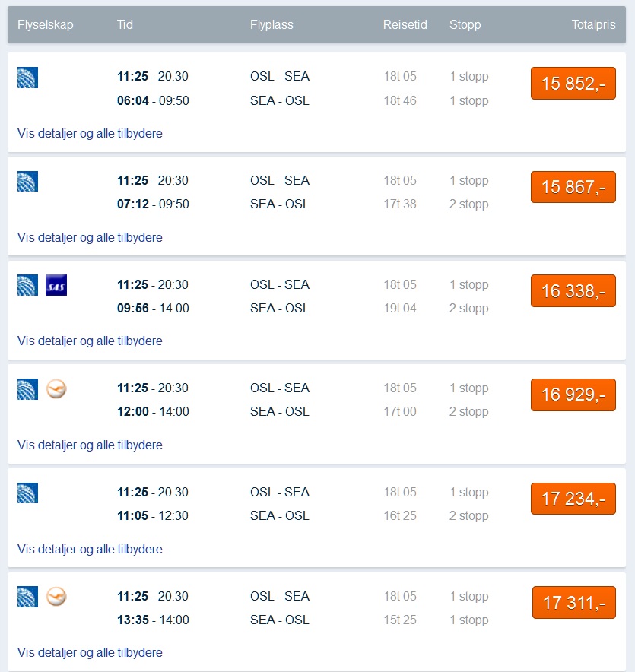
Task: Click the Stopp column header
Action: click(x=465, y=25)
